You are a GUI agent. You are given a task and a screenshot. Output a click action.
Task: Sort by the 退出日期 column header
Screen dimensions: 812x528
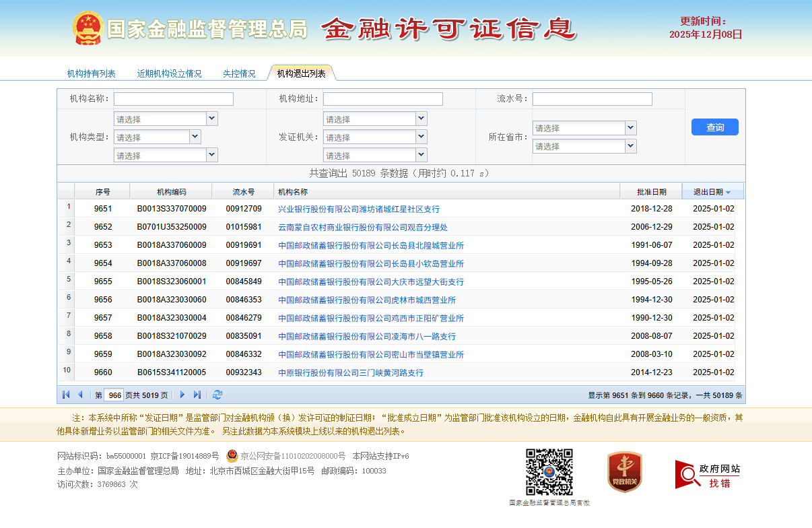(x=712, y=192)
